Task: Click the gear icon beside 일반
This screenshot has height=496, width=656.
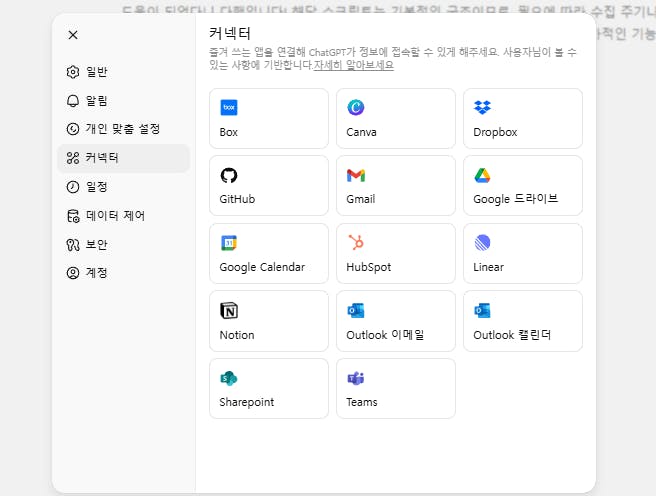Action: tap(73, 72)
